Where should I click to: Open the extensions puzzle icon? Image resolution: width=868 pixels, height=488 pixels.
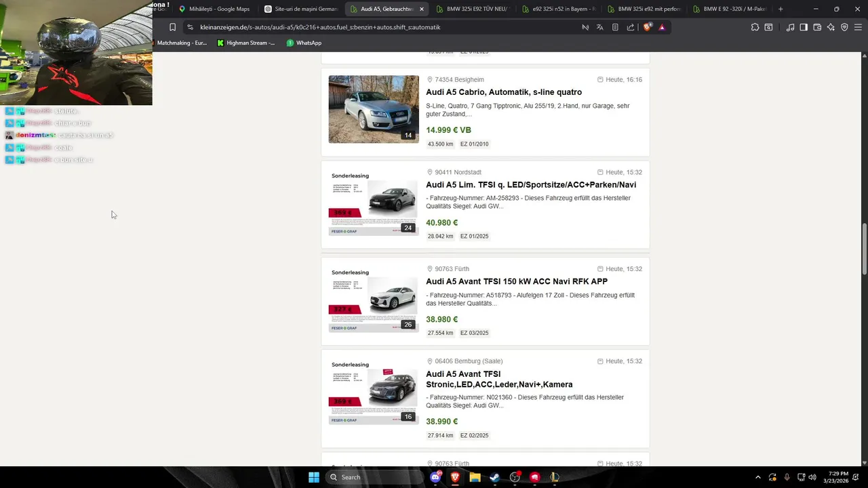755,27
